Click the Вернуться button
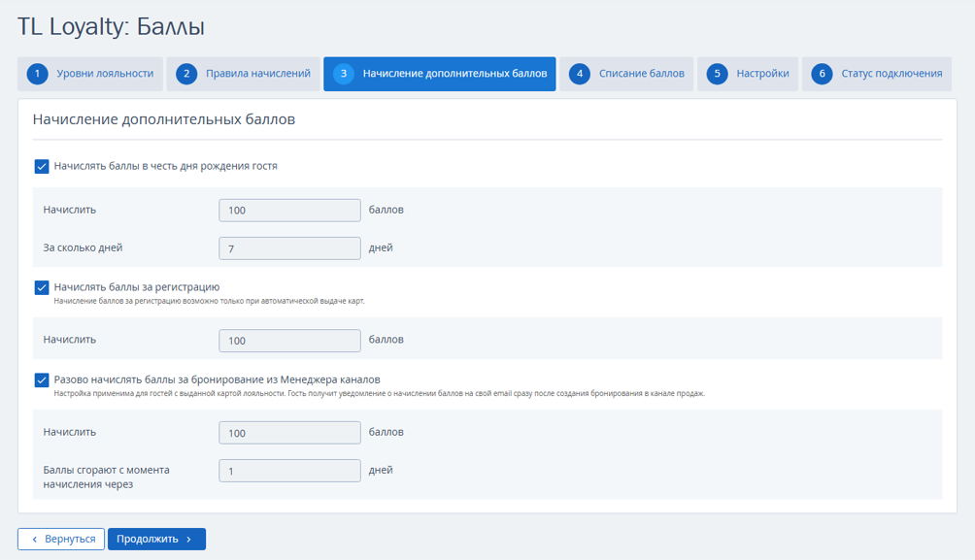The width and height of the screenshot is (975, 560). (61, 539)
